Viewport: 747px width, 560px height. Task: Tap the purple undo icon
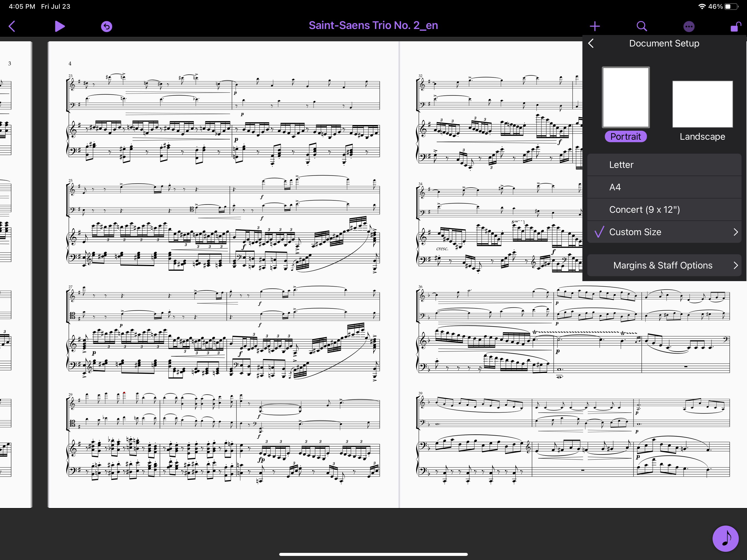coord(106,26)
